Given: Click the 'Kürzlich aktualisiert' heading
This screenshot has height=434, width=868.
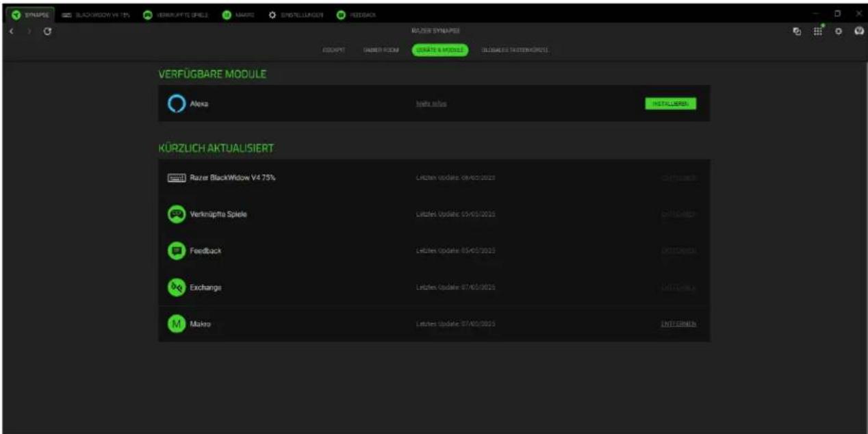Looking at the screenshot, I should click(217, 147).
